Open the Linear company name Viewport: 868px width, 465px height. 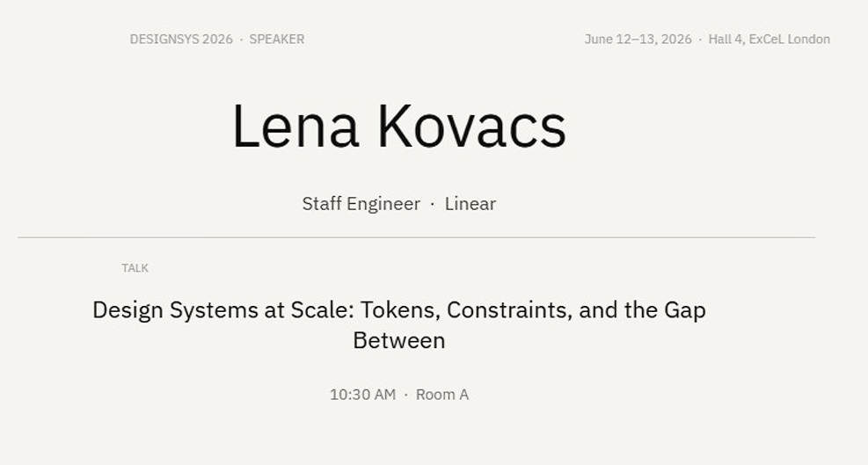coord(470,204)
